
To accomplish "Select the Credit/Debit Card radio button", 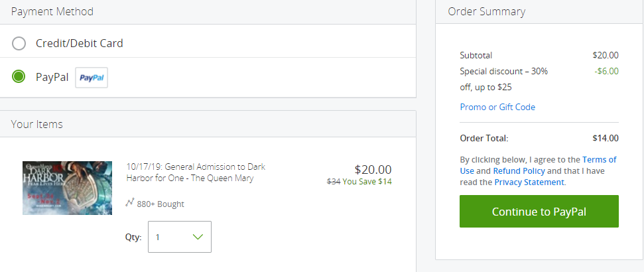I will (x=19, y=43).
